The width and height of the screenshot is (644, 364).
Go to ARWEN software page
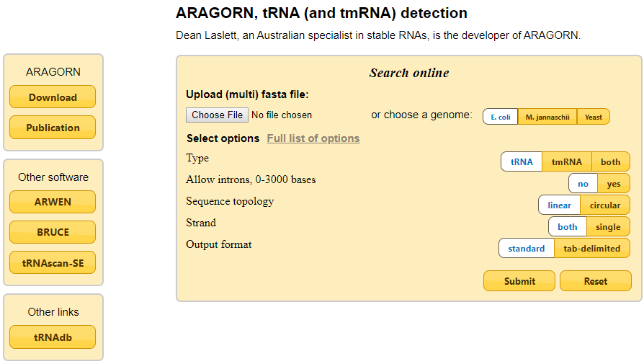53,202
